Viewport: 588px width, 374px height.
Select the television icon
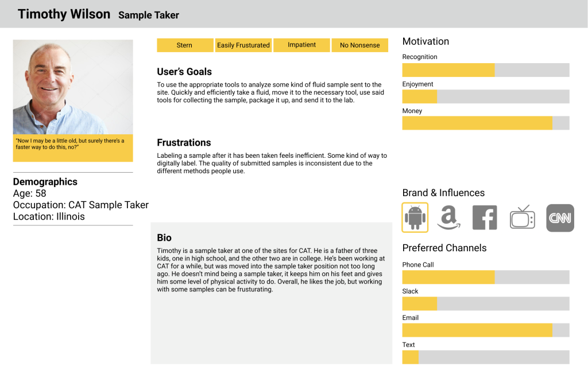523,217
